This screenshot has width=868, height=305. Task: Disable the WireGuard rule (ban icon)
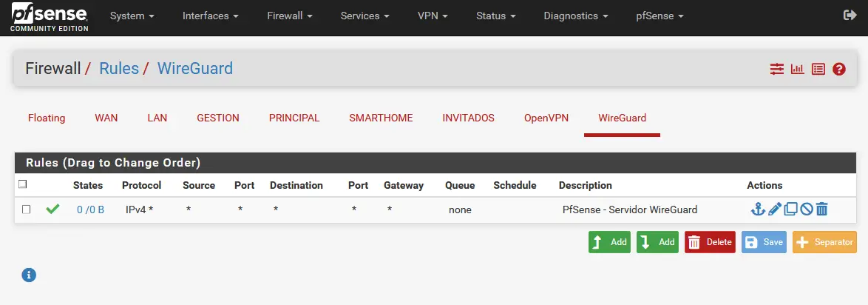(x=806, y=210)
